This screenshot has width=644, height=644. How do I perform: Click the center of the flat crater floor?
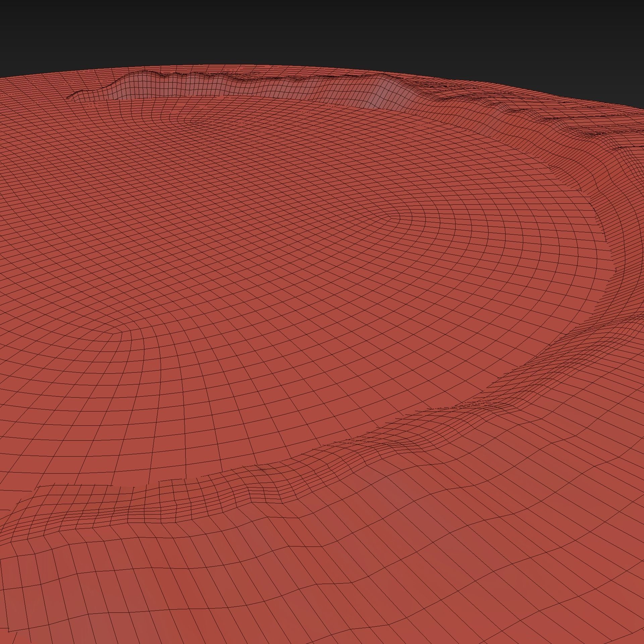[268, 268]
